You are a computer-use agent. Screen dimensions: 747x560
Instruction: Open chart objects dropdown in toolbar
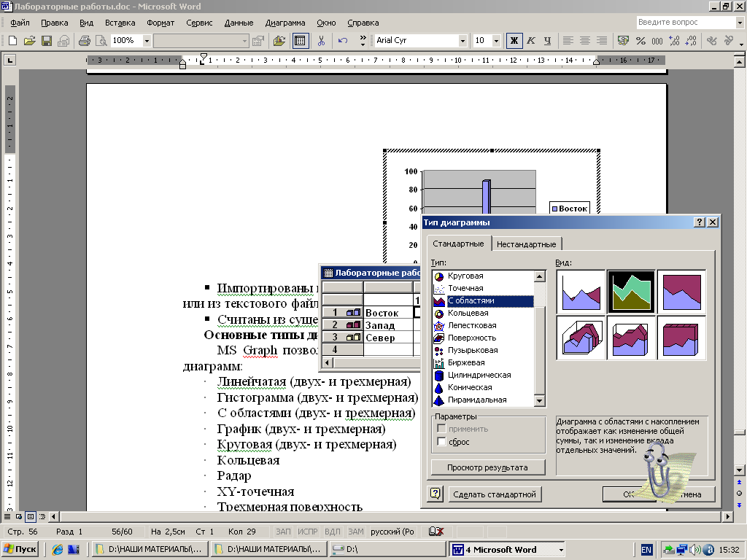pos(245,41)
